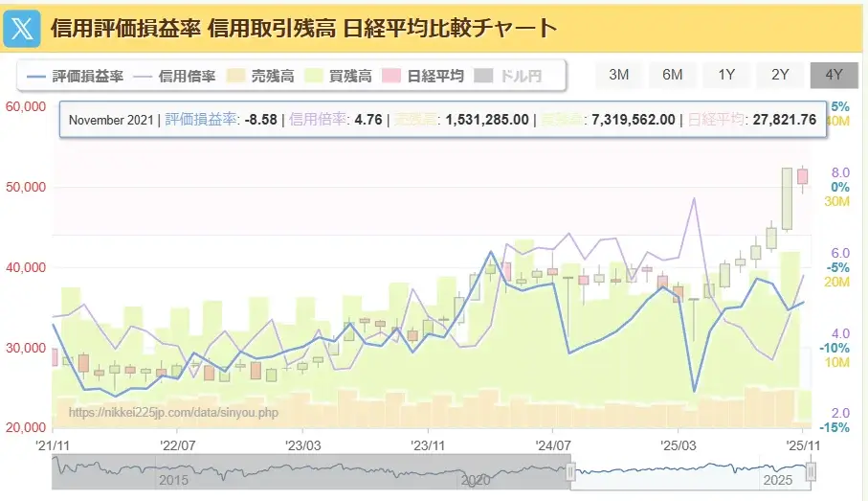868x501 pixels.
Task: Toggle the 日経平均 candlestick legend item
Action: 424,76
